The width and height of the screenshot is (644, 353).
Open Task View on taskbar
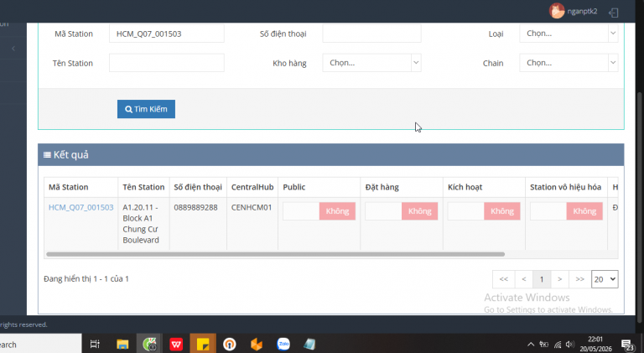[x=95, y=344]
